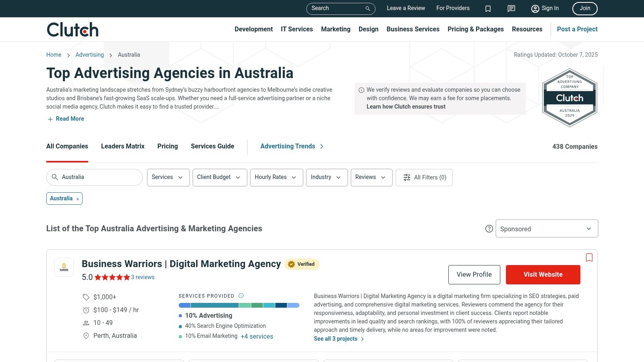Image resolution: width=644 pixels, height=362 pixels.
Task: Open the help icon next to Sponsored sorting
Action: (x=489, y=228)
